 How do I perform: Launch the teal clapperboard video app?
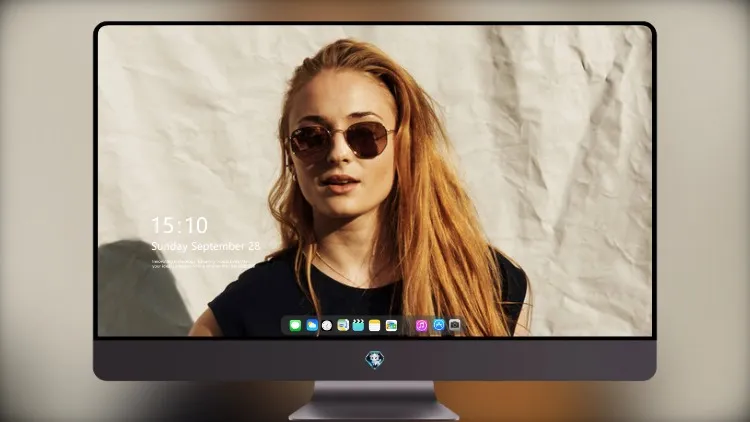coord(358,326)
